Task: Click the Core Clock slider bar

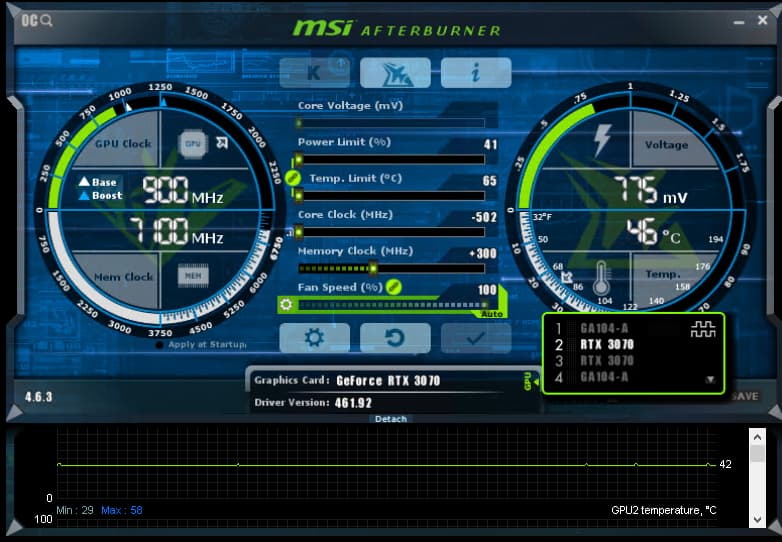Action: coord(391,232)
